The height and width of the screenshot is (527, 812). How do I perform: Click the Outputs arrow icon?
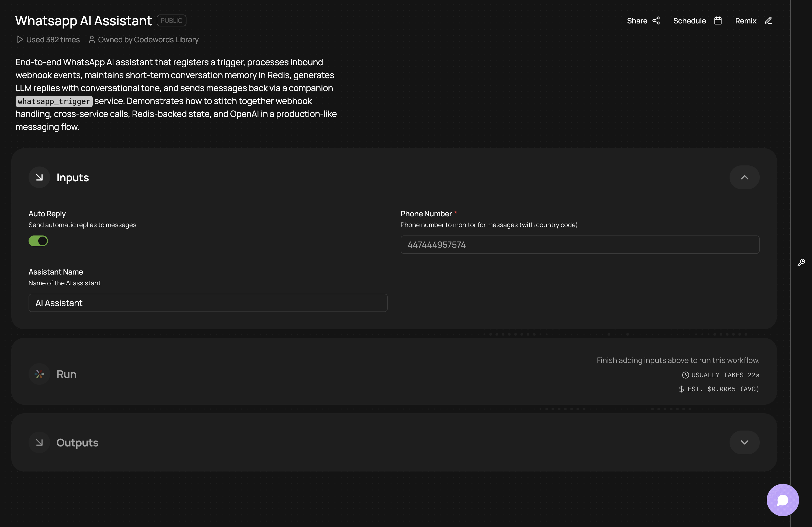(39, 442)
